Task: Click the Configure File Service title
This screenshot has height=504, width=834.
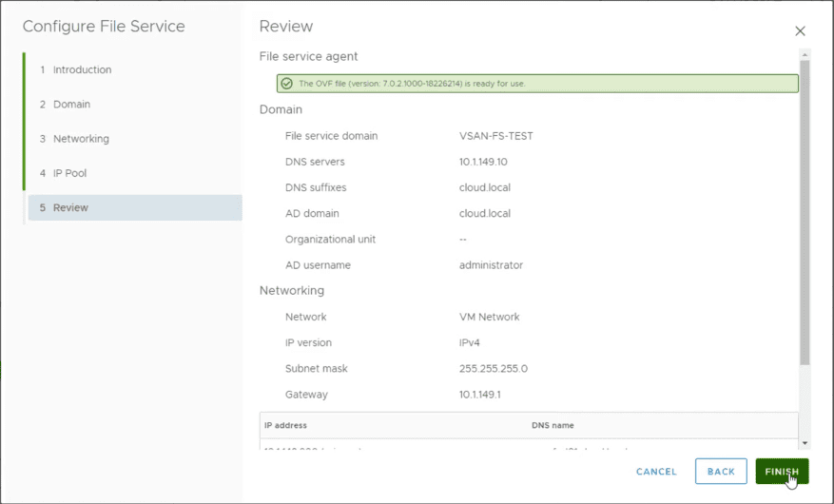Action: click(104, 27)
